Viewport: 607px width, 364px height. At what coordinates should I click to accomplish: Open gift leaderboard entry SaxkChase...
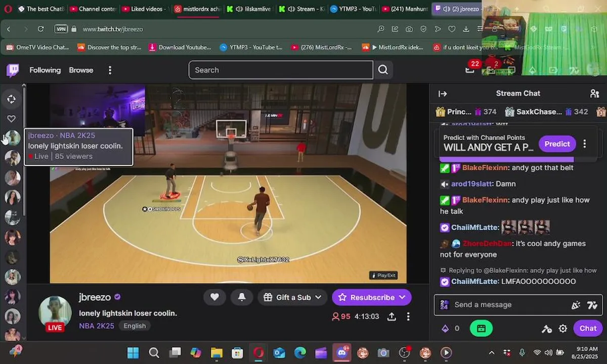[545, 112]
